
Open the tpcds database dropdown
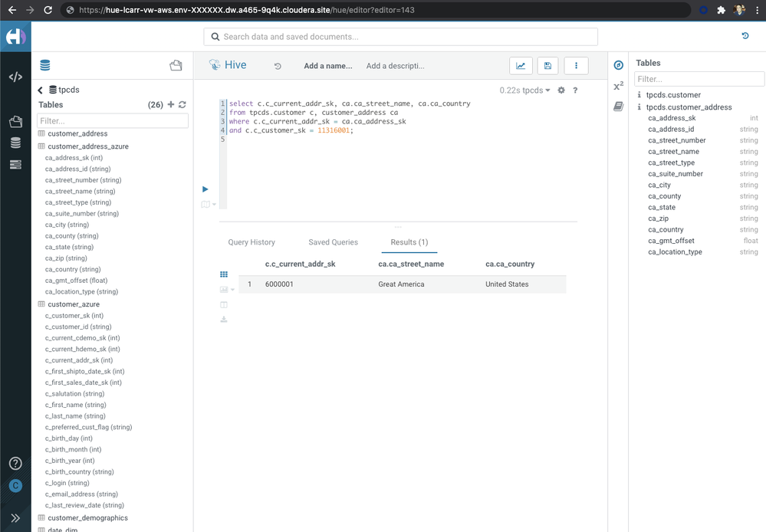coord(524,90)
